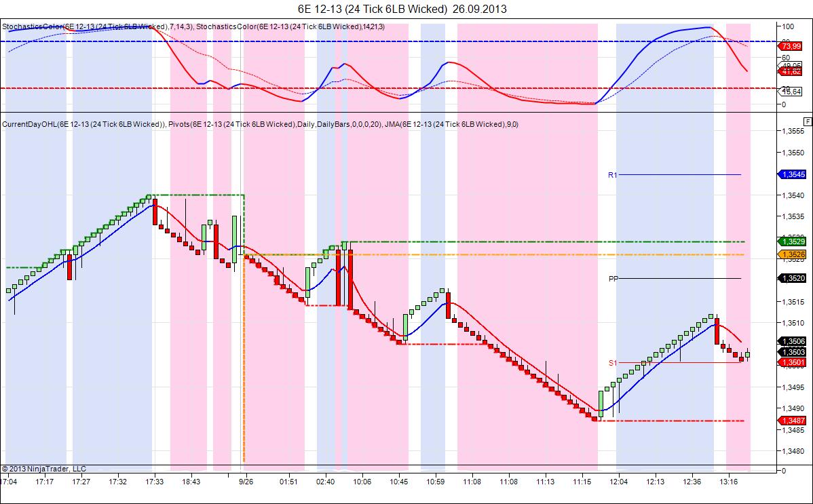813x504 pixels.
Task: Select the orange 1,3526 price marker
Action: 792,254
